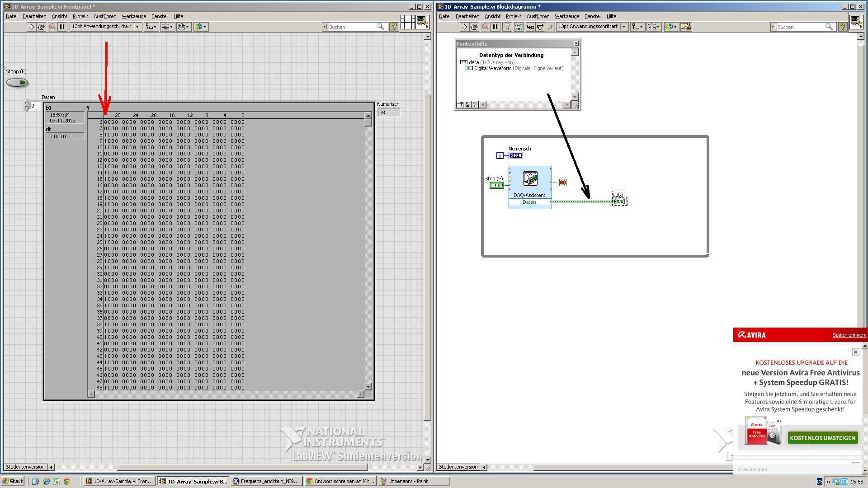Click Run Continuously in Frontpanel toolbar
Viewport: 868px width, 488px height.
(x=41, y=27)
